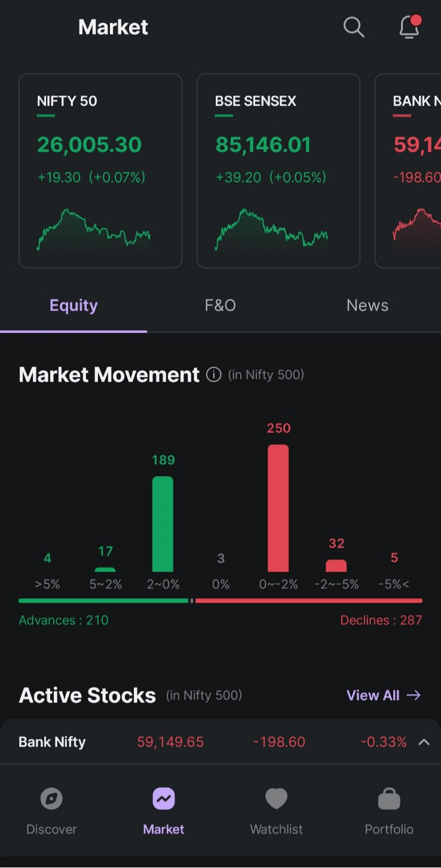Open the Discover compass icon
The height and width of the screenshot is (868, 441).
51,799
